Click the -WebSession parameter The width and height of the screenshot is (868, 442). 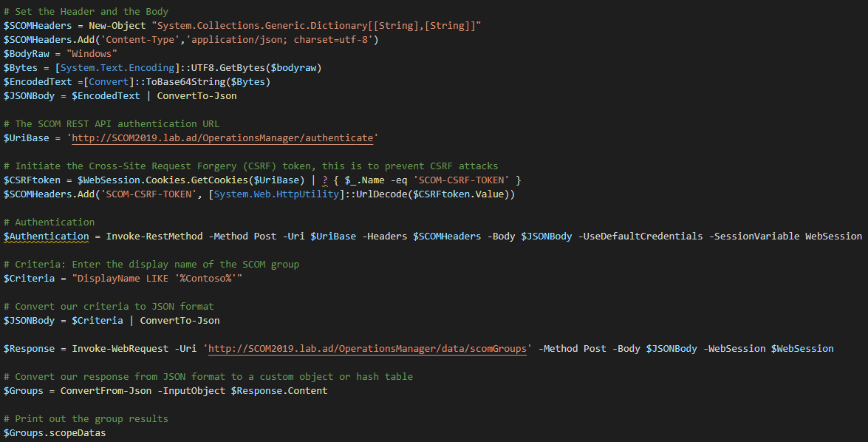point(734,348)
